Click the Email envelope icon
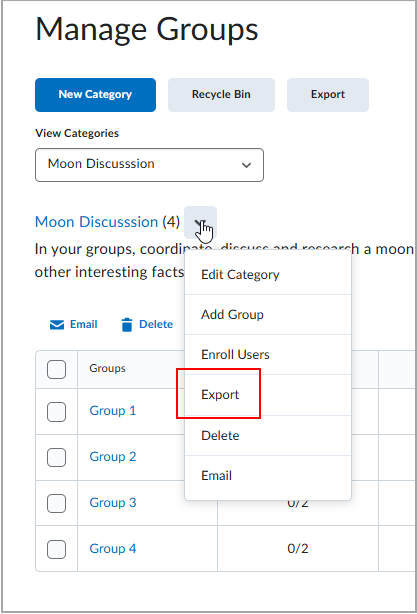Viewport: 417px width, 614px height. pyautogui.click(x=57, y=325)
